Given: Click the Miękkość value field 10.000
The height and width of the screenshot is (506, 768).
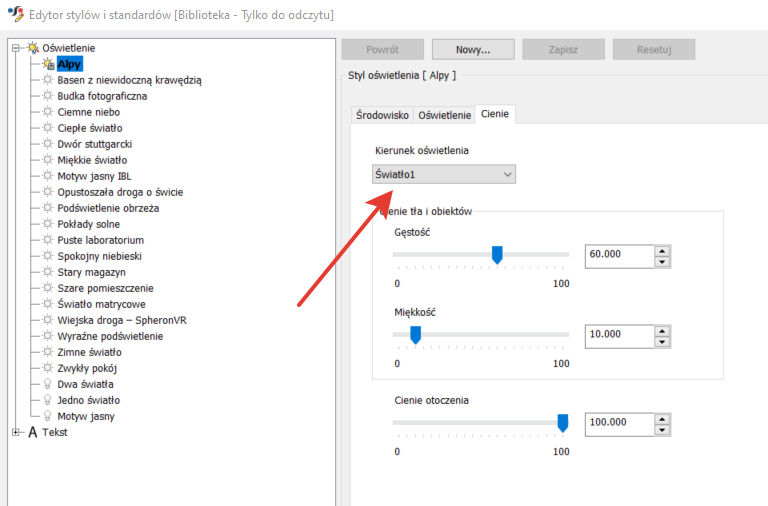Looking at the screenshot, I should 620,336.
